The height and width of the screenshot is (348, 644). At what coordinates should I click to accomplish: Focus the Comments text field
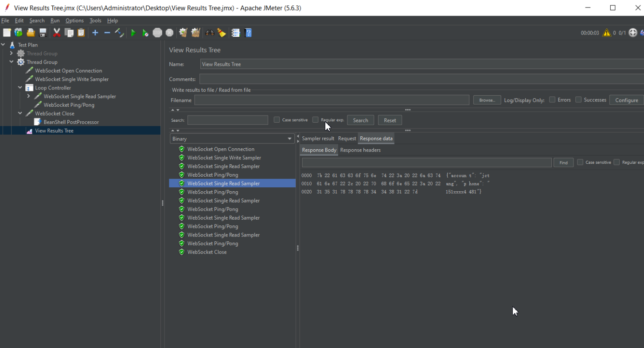(x=421, y=79)
